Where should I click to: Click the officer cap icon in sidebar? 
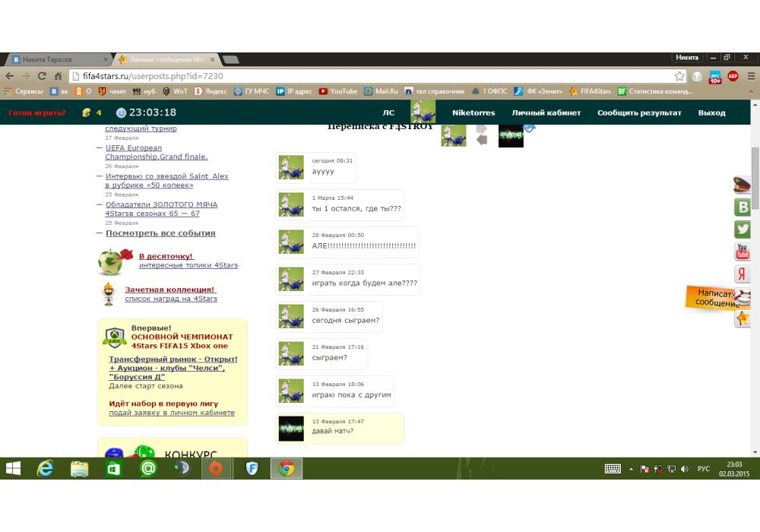pyautogui.click(x=742, y=185)
